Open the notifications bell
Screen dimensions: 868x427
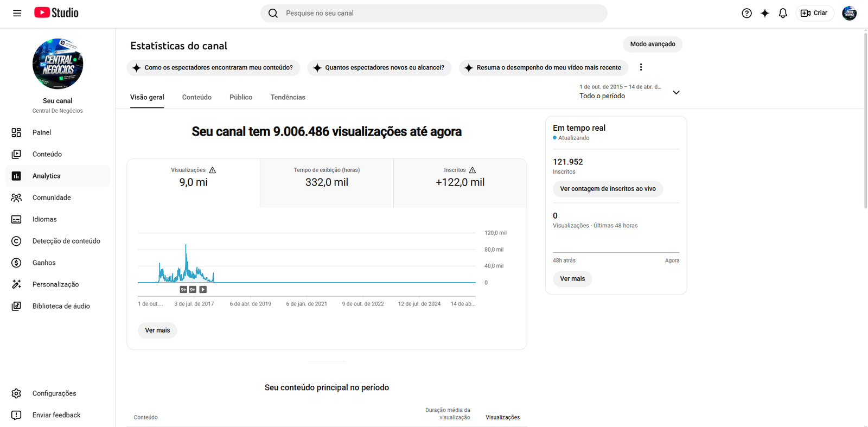[x=783, y=13]
